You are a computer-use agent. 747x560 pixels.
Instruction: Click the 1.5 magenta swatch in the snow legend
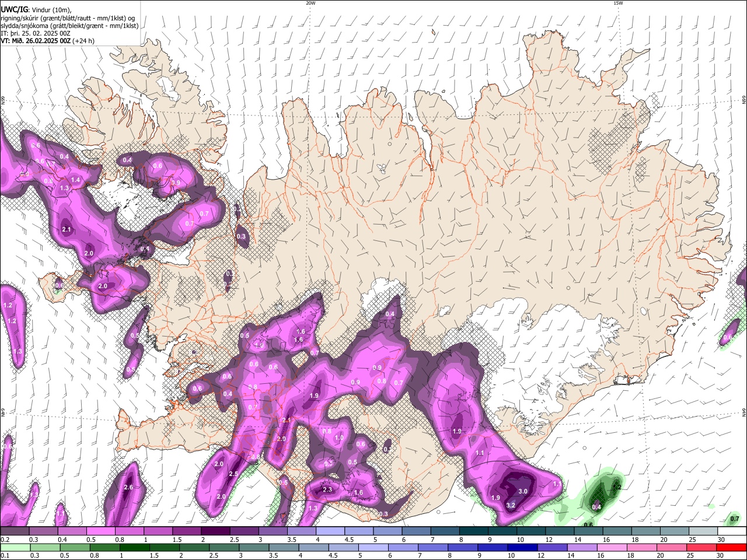point(186,531)
